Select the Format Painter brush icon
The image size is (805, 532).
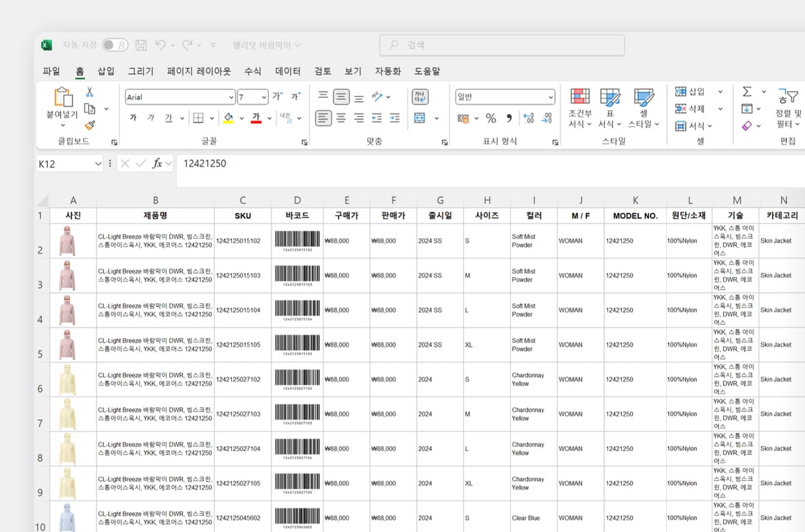coord(90,125)
